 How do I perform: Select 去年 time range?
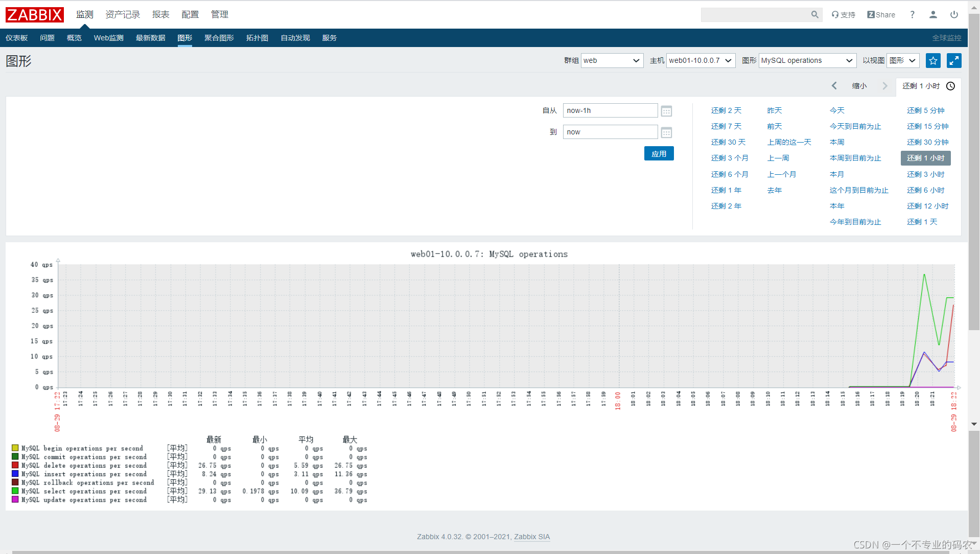click(x=775, y=190)
